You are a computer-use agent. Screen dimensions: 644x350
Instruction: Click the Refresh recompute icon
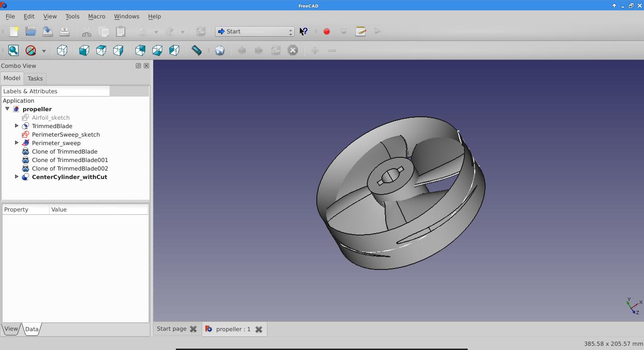tap(201, 32)
